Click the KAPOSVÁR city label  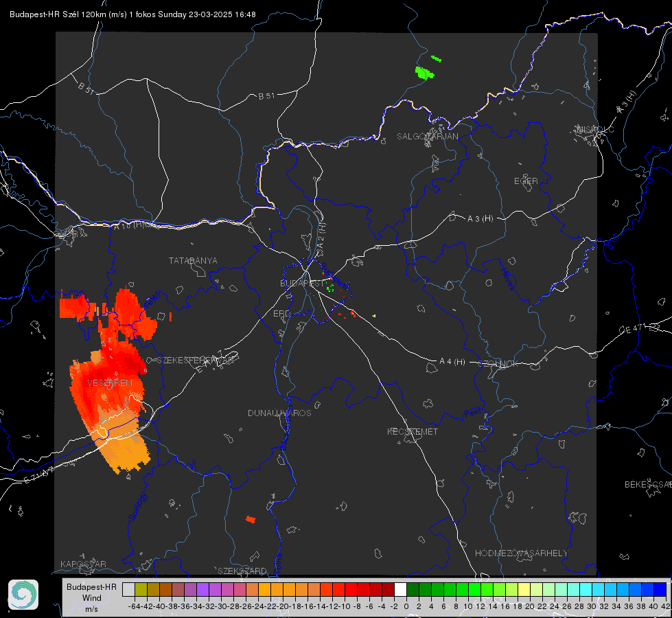pyautogui.click(x=83, y=564)
